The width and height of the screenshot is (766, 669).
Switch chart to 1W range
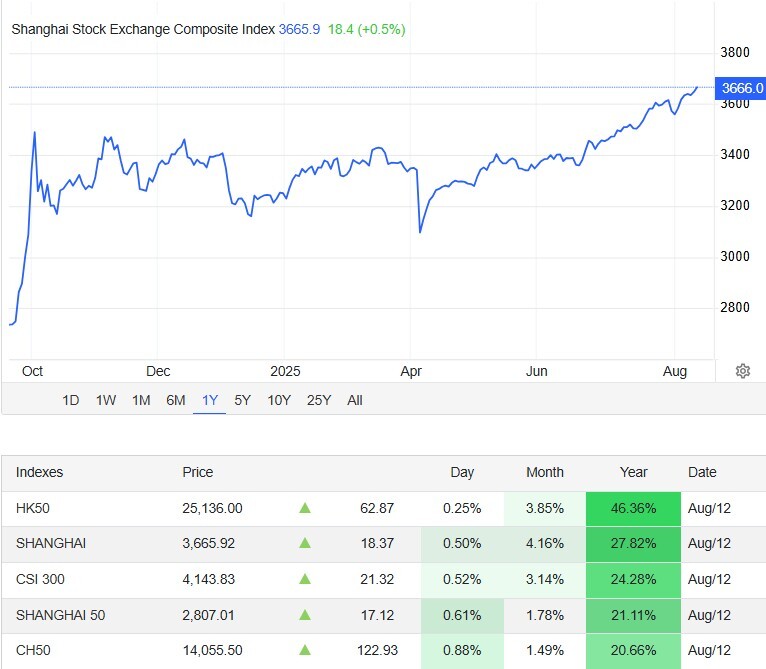pos(106,400)
